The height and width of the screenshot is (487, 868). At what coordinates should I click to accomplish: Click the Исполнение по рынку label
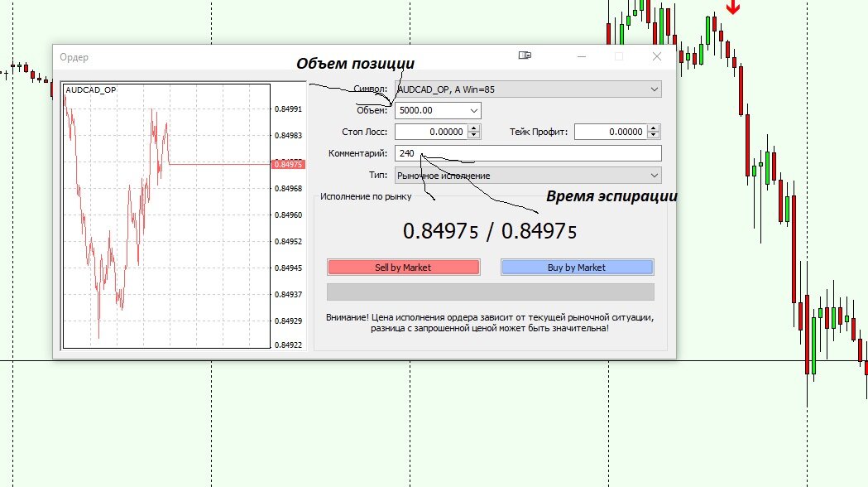[366, 196]
